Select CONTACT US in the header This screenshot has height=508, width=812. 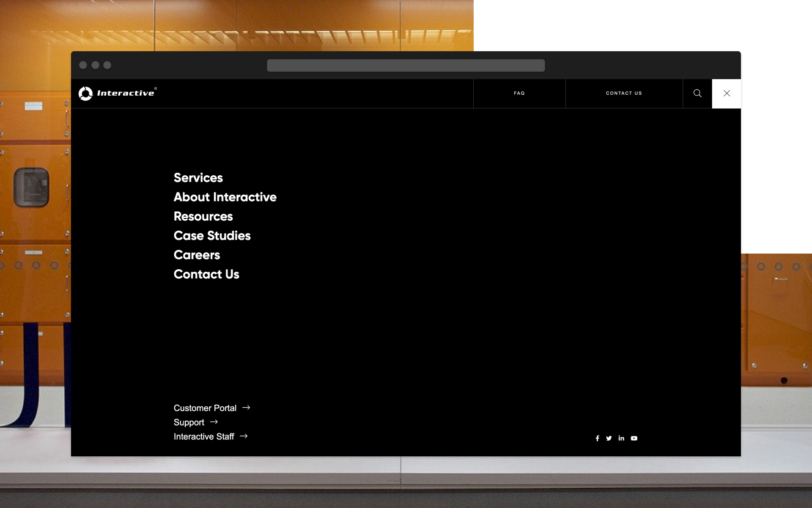(x=624, y=93)
